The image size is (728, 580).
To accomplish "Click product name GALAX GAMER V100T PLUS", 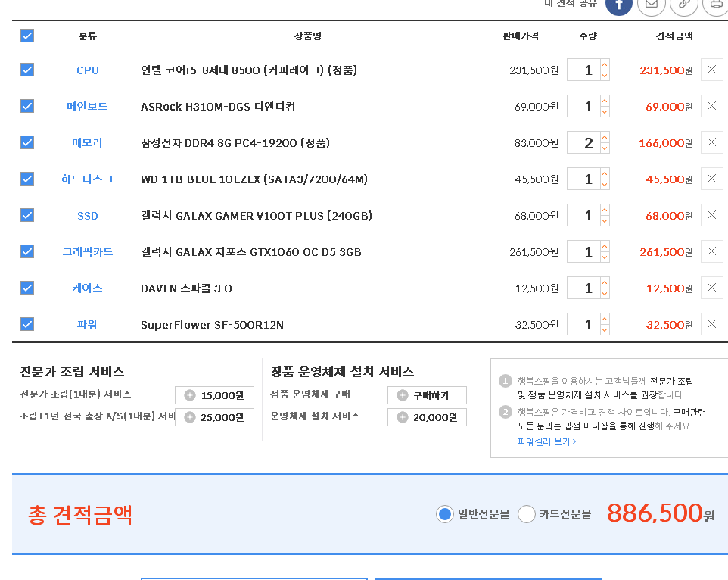I will click(257, 216).
